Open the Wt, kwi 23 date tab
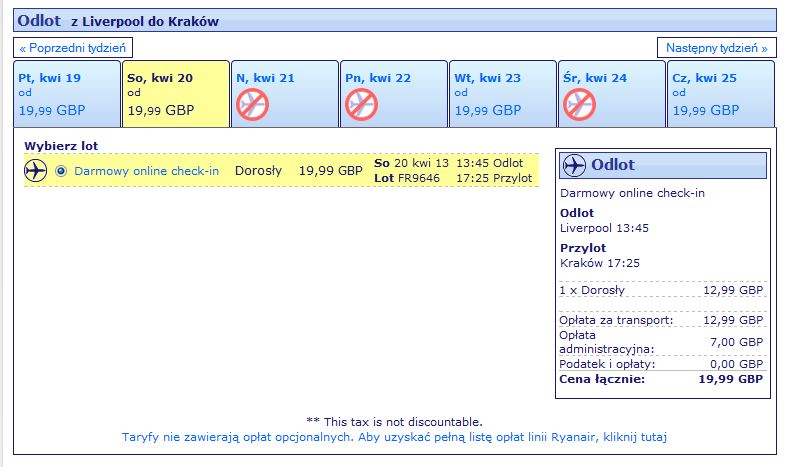Viewport: 792px width, 467px height. [x=503, y=94]
